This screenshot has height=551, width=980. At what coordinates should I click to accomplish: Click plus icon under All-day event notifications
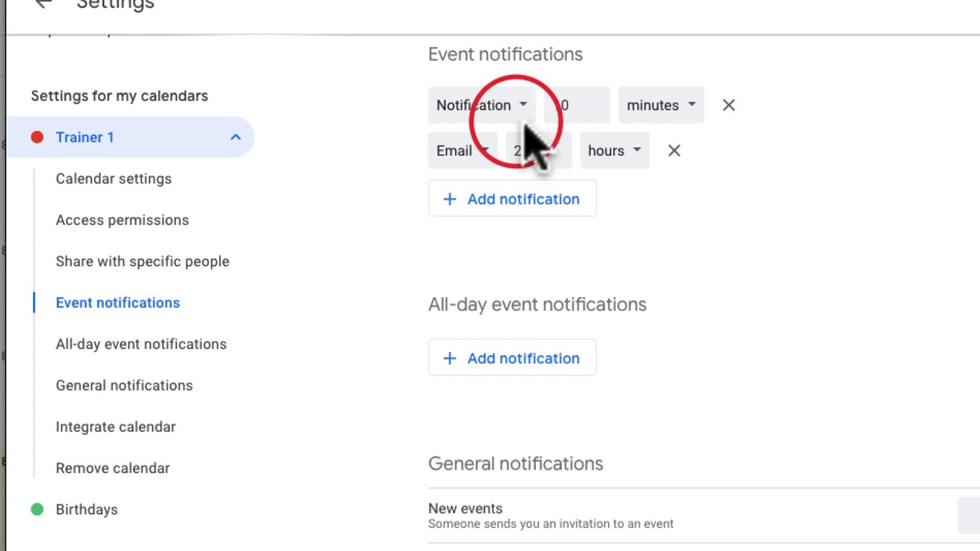tap(449, 358)
